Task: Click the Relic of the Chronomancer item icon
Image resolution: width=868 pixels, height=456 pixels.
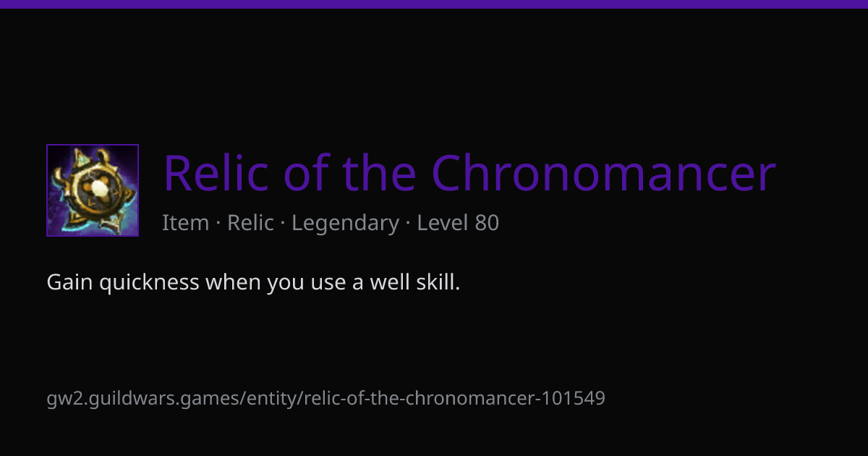Action: 93,190
